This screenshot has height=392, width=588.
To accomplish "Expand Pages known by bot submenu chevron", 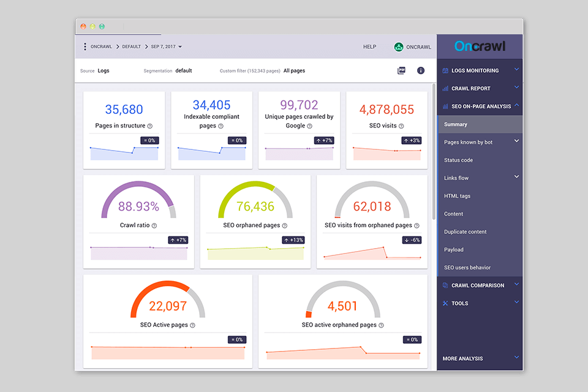I will tap(516, 141).
